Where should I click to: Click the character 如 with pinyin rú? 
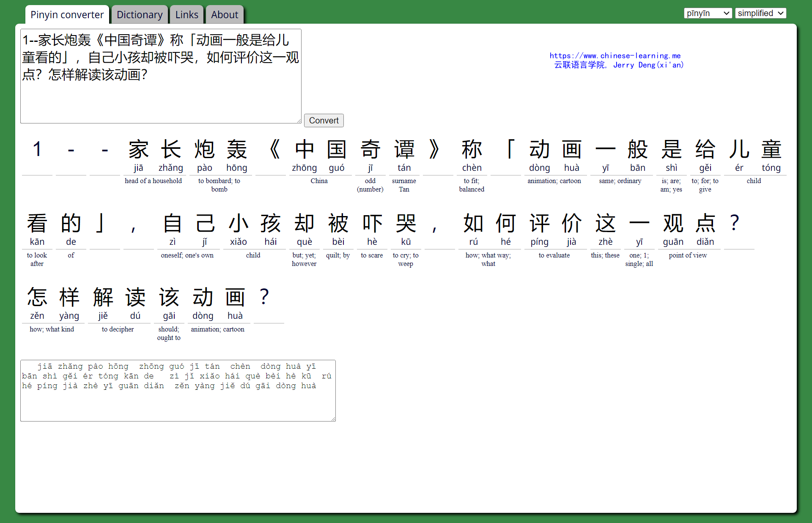(x=473, y=223)
